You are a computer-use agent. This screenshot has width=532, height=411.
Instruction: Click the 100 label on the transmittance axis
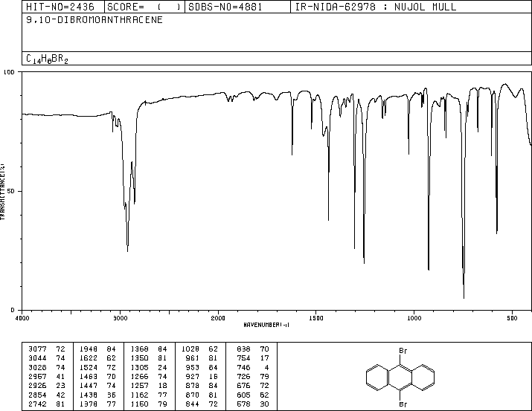[x=9, y=72]
